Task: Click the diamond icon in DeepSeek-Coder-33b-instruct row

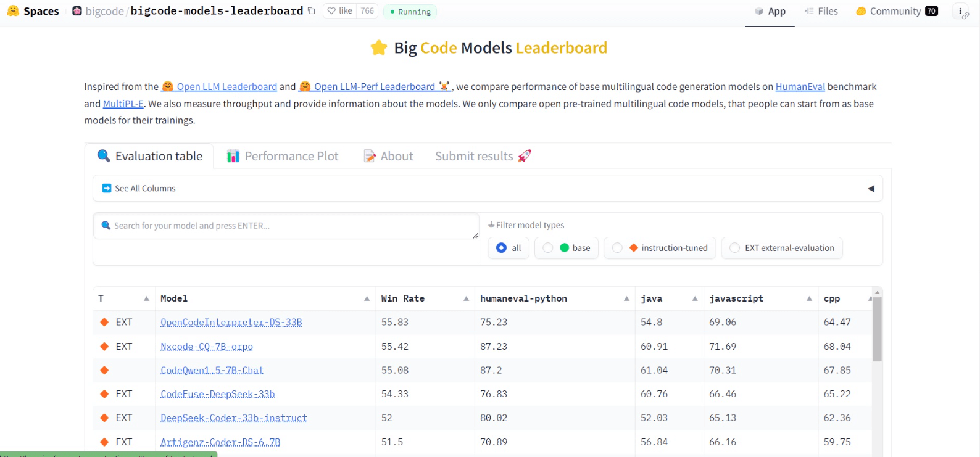Action: pos(104,418)
